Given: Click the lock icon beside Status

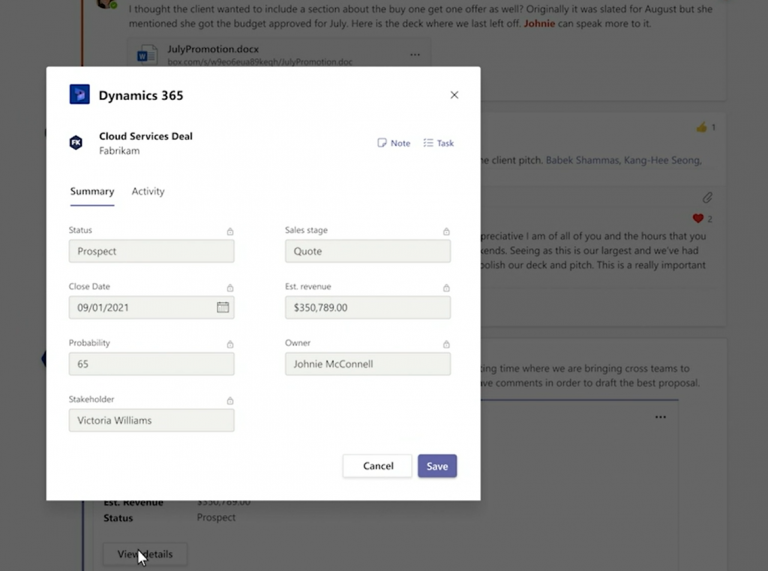Looking at the screenshot, I should coord(230,231).
